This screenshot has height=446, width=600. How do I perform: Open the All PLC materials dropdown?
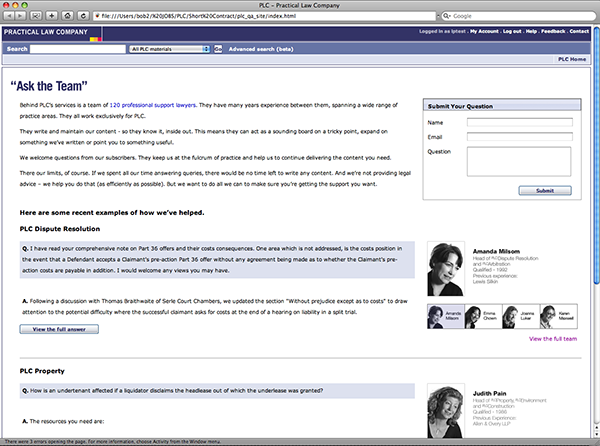170,49
